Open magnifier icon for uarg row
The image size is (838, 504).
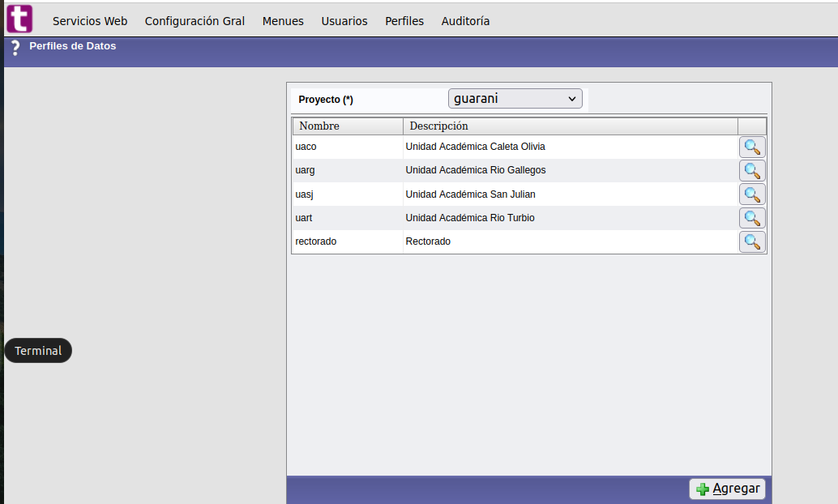coord(752,171)
